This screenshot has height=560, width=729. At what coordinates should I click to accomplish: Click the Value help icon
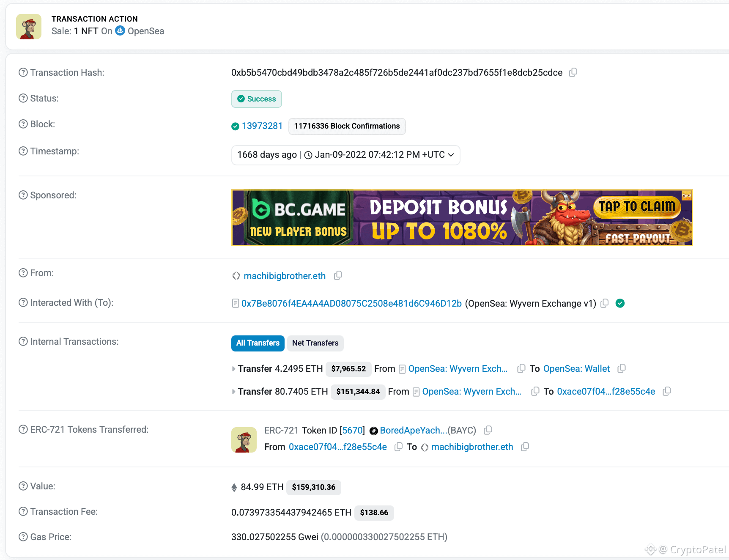pyautogui.click(x=23, y=486)
